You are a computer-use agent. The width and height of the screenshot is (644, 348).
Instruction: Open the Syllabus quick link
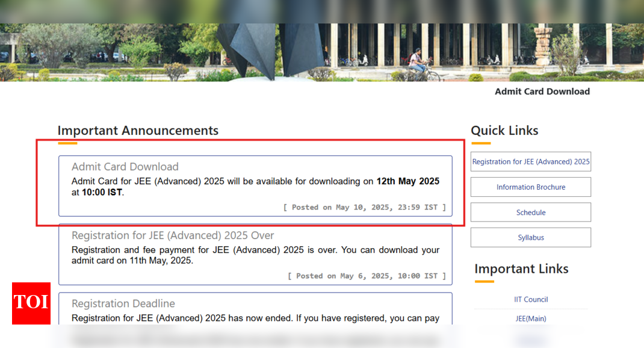530,238
